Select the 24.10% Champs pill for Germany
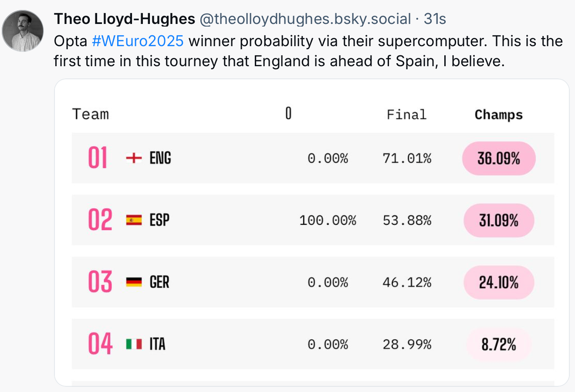 point(499,283)
